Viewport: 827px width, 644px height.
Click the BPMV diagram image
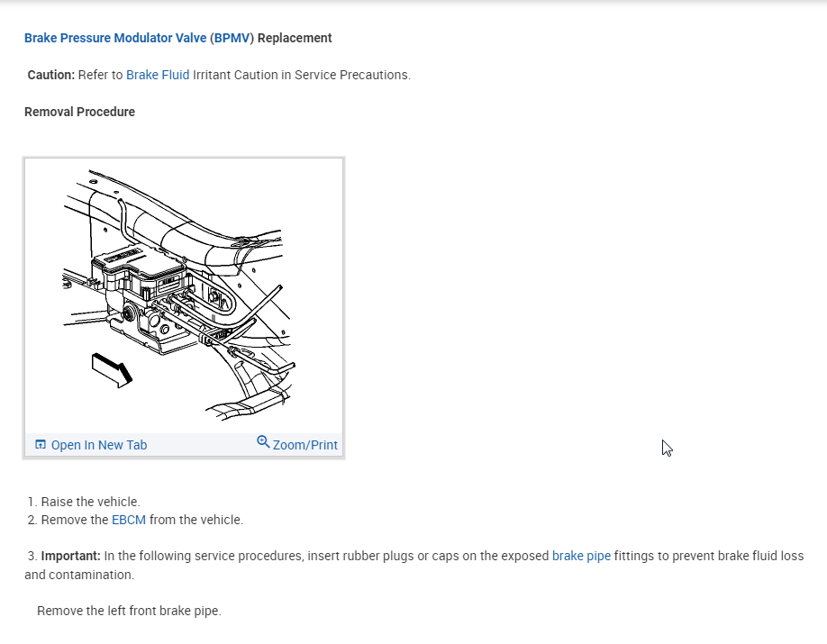click(184, 295)
